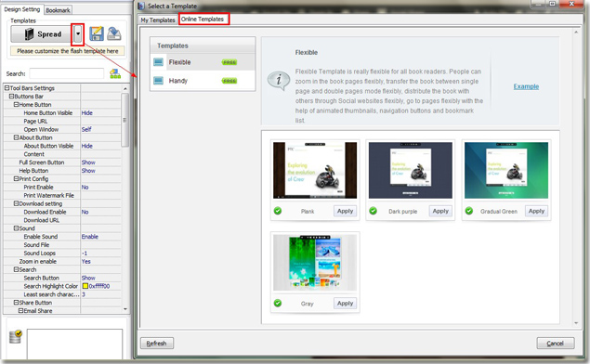
Task: Click the search icon beside Search field
Action: (x=115, y=73)
